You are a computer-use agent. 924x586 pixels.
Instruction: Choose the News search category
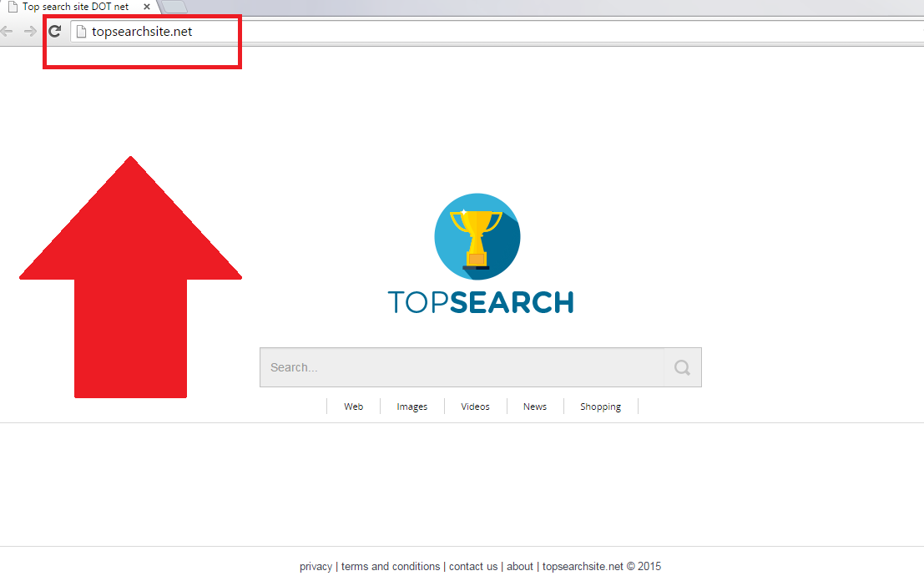535,407
